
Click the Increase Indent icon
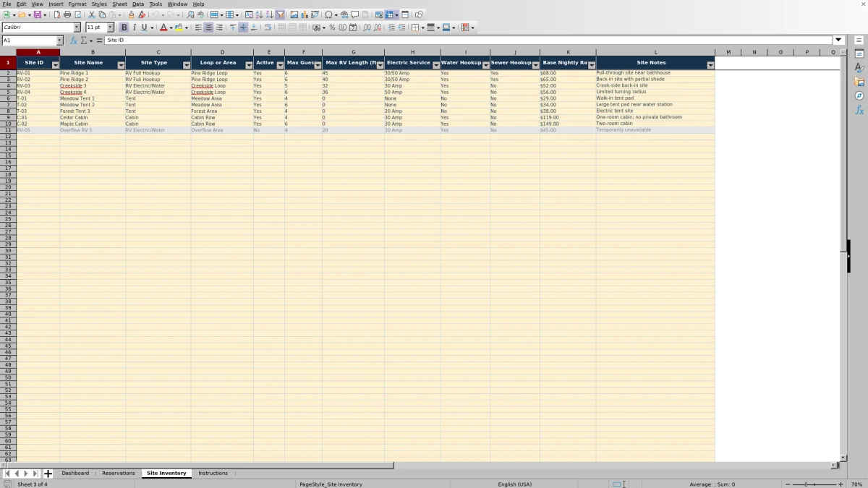391,27
